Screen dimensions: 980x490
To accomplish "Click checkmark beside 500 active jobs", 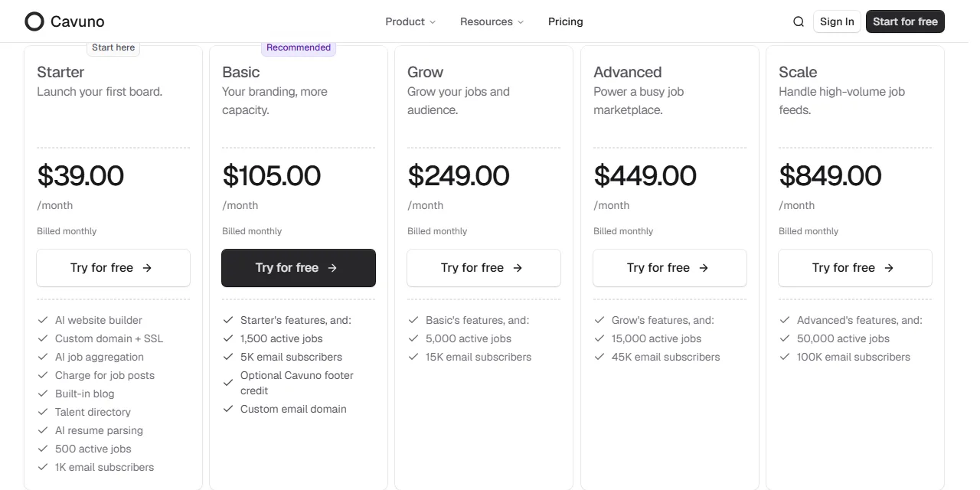I will [43, 449].
